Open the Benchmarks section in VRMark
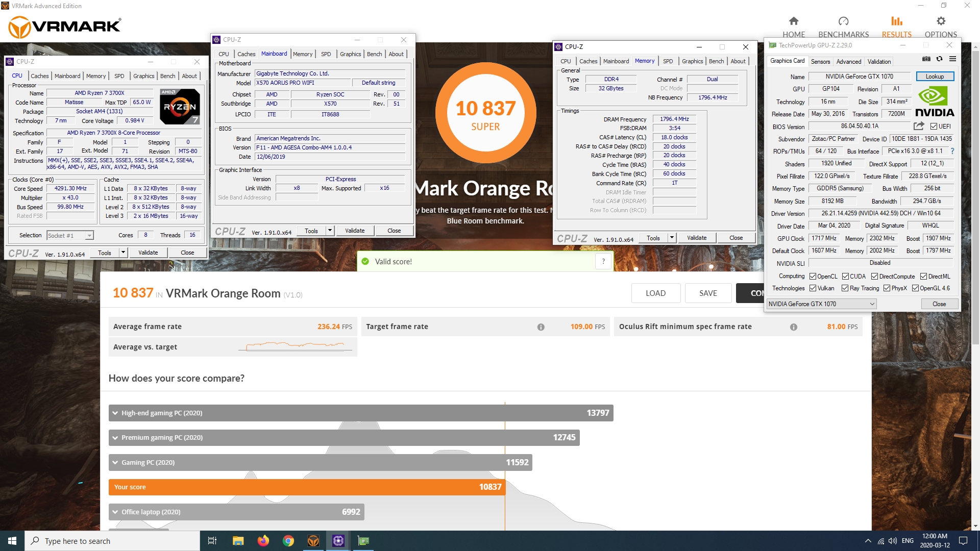 point(843,28)
